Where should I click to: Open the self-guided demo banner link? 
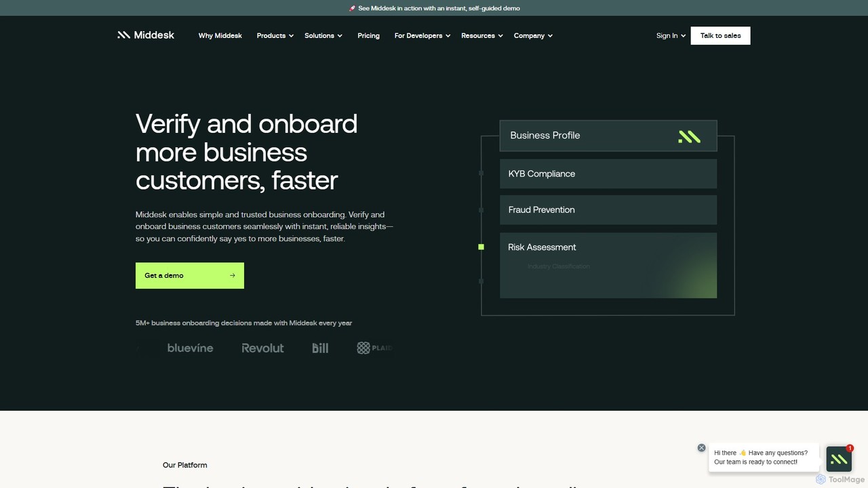(x=434, y=8)
